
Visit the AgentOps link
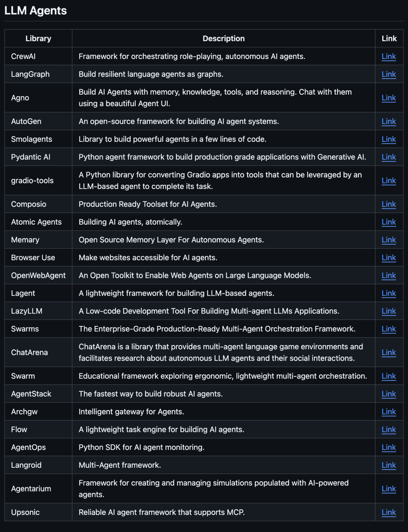389,447
